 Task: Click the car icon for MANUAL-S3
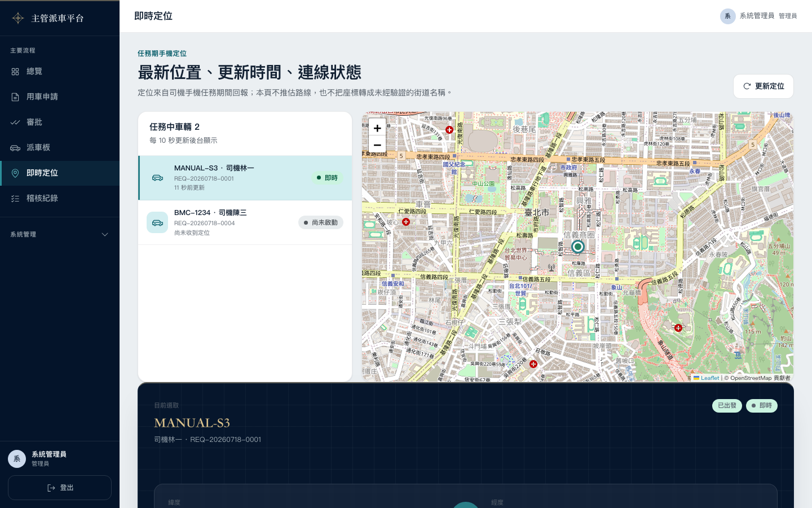click(157, 178)
